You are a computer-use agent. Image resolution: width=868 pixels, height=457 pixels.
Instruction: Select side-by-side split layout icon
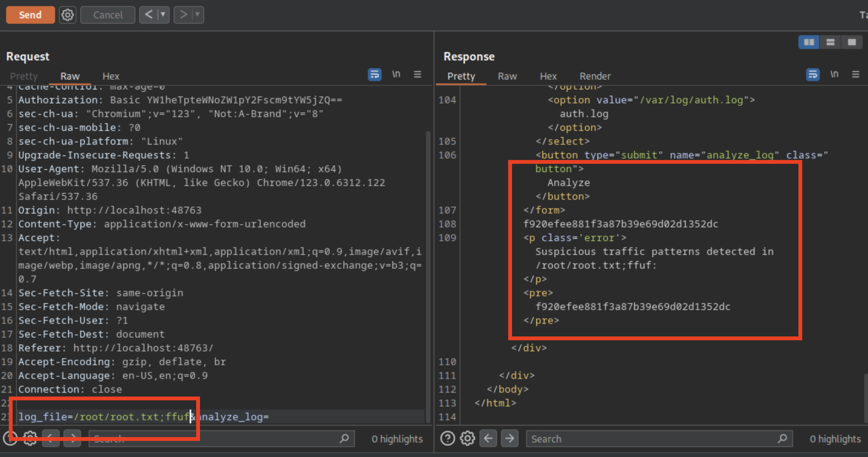(x=809, y=42)
